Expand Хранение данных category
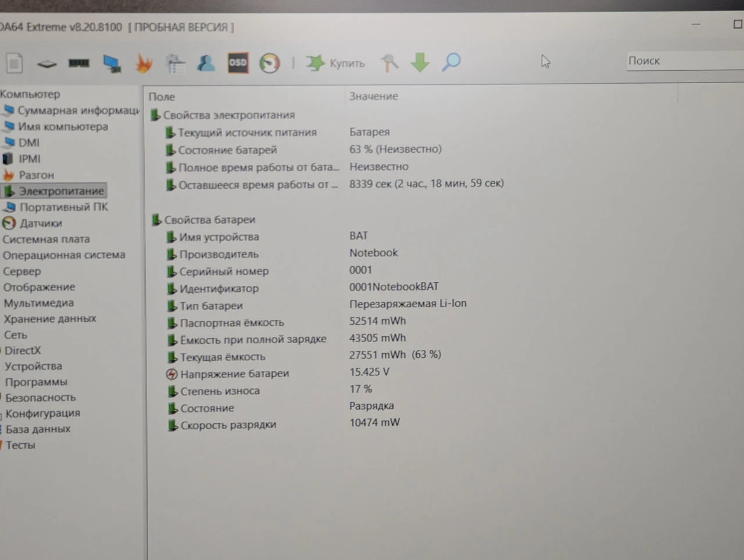744x560 pixels. pyautogui.click(x=50, y=318)
